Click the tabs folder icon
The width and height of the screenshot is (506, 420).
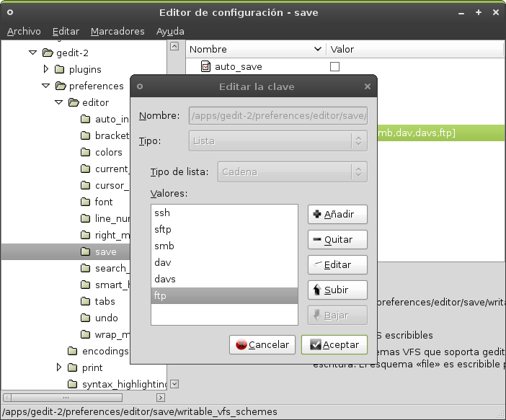85,301
